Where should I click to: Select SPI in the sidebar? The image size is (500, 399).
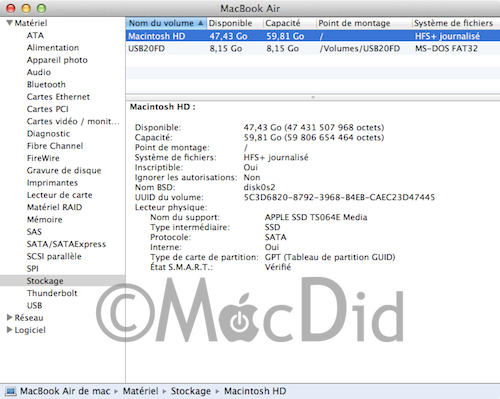pyautogui.click(x=33, y=269)
